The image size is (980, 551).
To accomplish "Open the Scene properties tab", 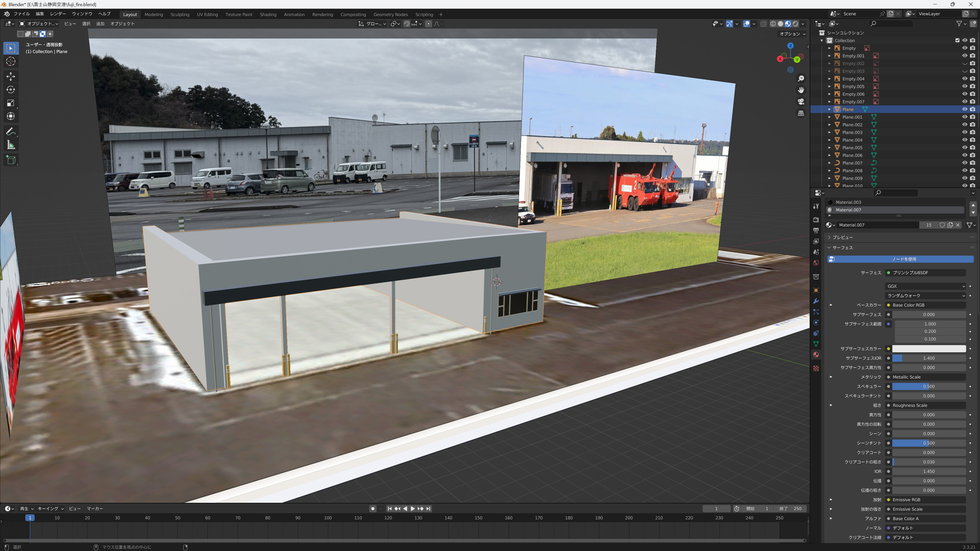I will tap(816, 252).
